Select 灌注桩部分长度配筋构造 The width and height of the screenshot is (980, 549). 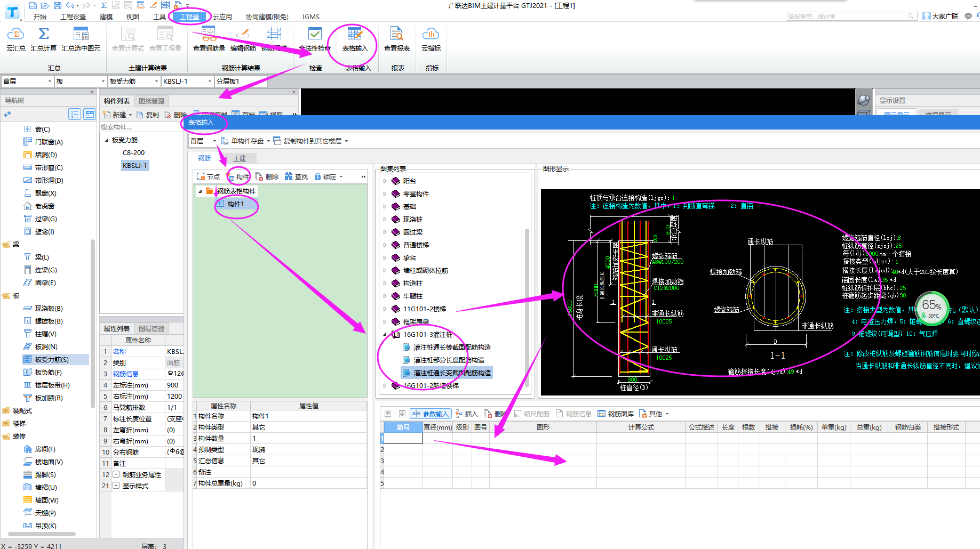(x=449, y=360)
